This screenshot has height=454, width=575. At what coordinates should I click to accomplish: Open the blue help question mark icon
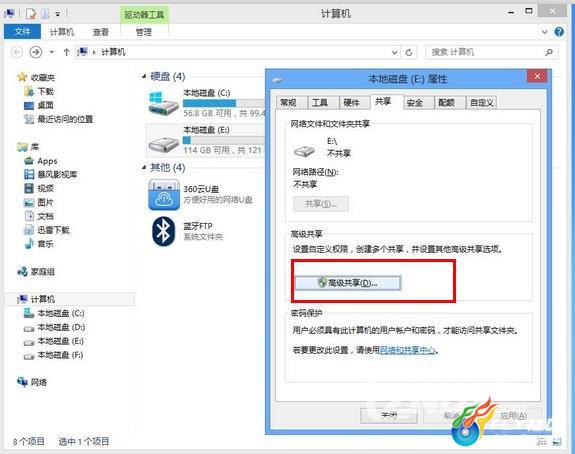(x=559, y=32)
